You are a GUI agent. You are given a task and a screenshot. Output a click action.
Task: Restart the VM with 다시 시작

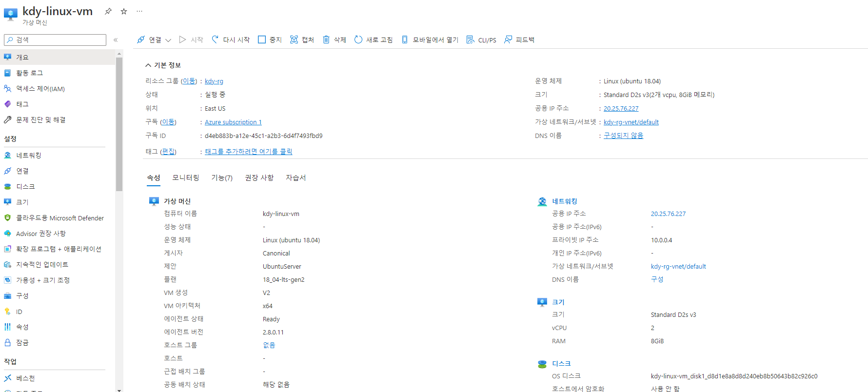coord(231,40)
